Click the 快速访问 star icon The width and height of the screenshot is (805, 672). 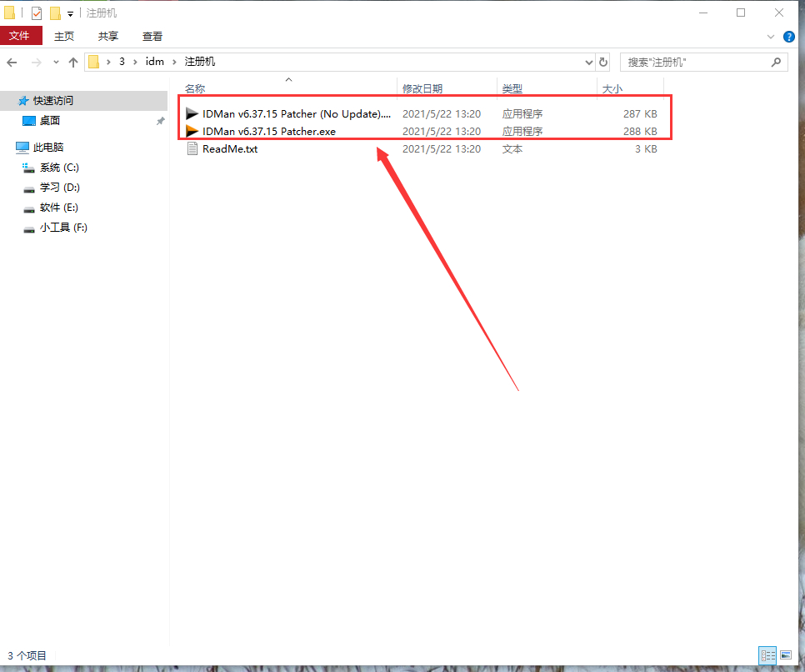tap(23, 101)
